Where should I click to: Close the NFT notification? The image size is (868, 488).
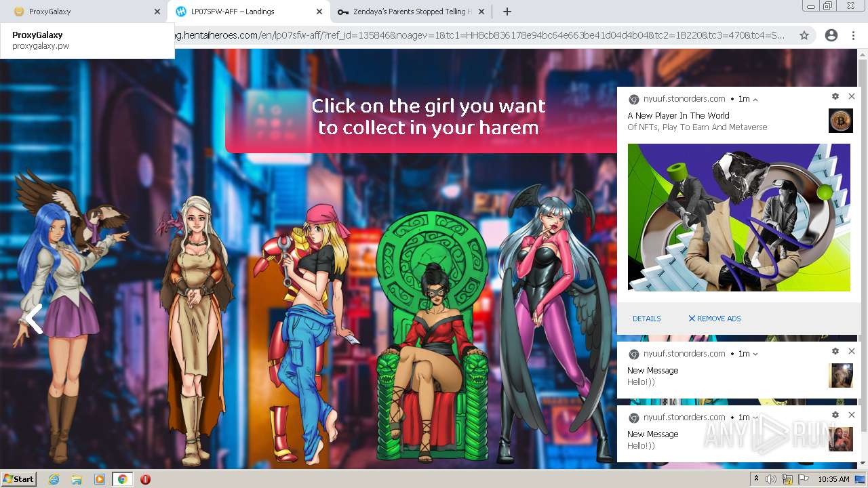(852, 97)
